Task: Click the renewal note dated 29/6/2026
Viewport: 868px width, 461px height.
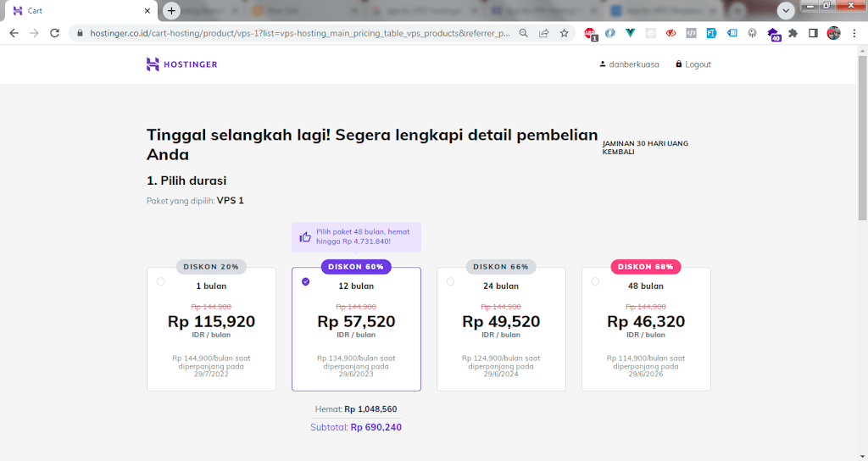Action: 646,366
